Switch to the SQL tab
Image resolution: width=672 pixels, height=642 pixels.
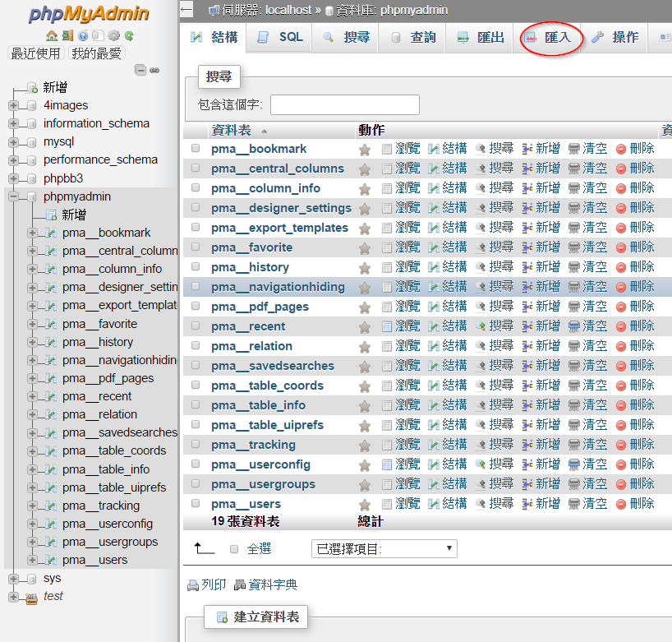280,38
